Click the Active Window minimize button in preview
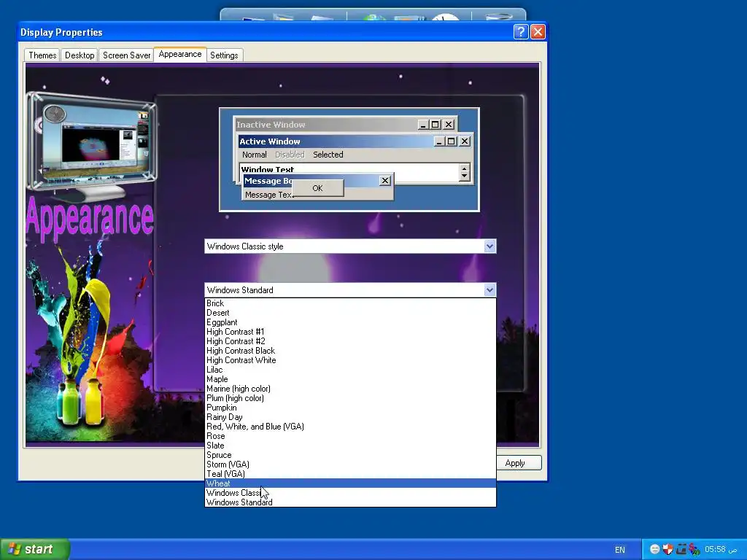Screen dimensions: 747x560 tap(439, 141)
